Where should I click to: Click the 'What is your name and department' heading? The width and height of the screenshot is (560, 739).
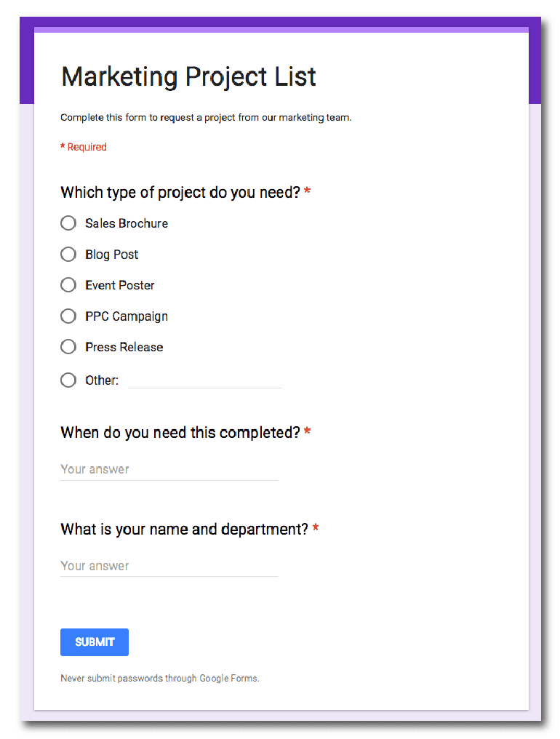point(184,530)
